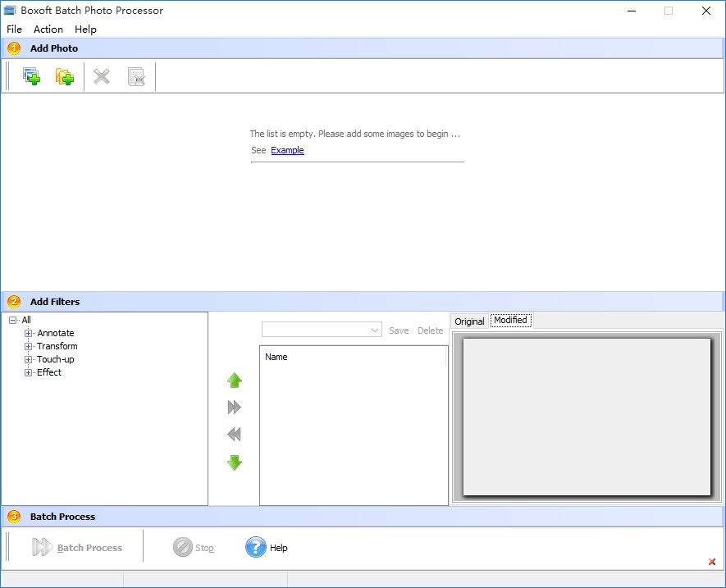Click the image preview area
Image resolution: width=726 pixels, height=588 pixels.
pos(587,417)
